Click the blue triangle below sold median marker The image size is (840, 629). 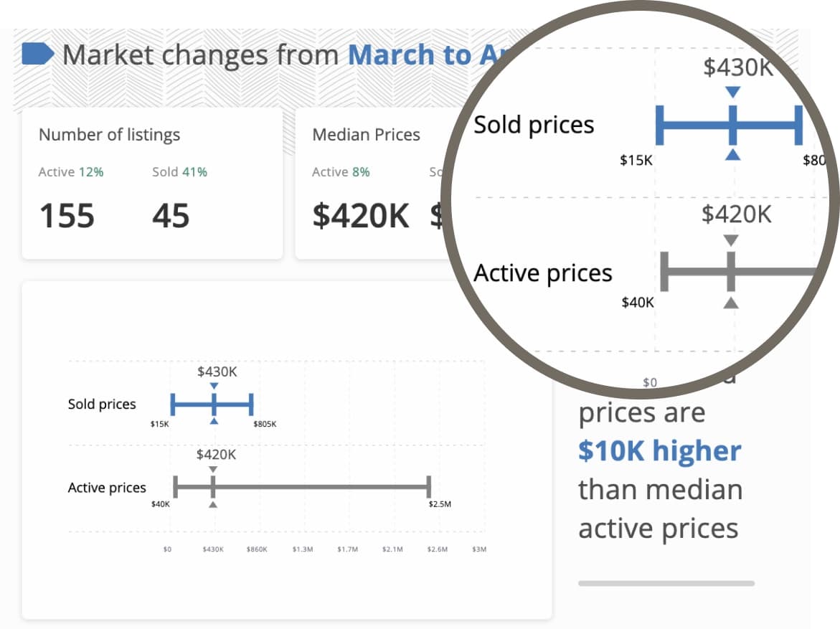(x=214, y=421)
